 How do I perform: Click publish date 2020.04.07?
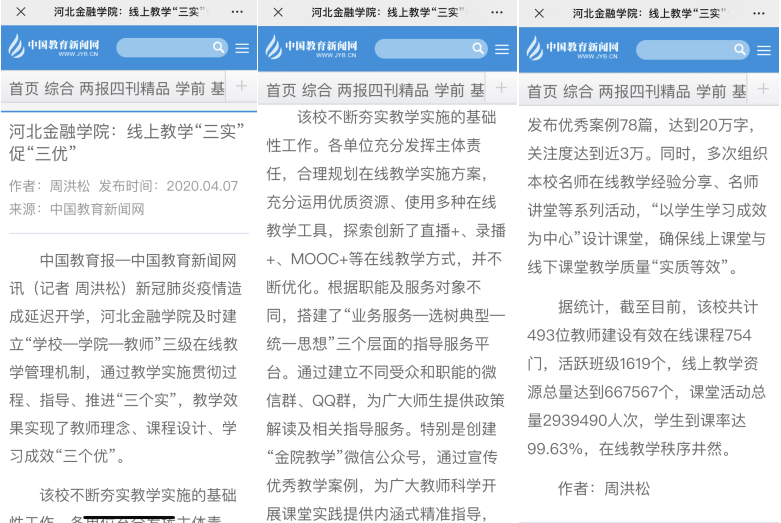[x=202, y=186]
